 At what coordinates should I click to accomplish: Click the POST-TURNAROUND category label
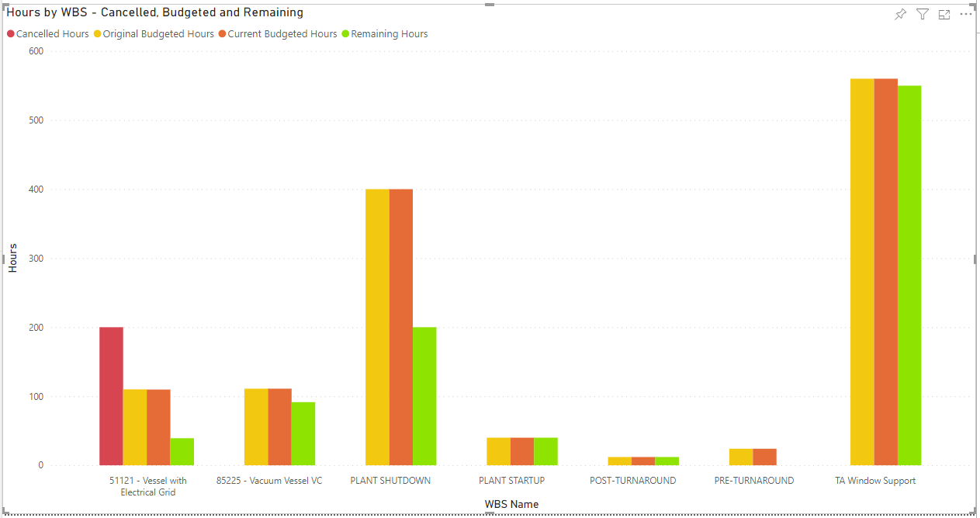coord(632,481)
